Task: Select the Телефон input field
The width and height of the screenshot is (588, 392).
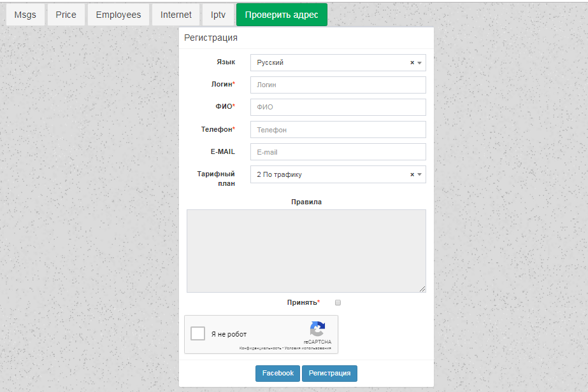Action: [x=338, y=130]
